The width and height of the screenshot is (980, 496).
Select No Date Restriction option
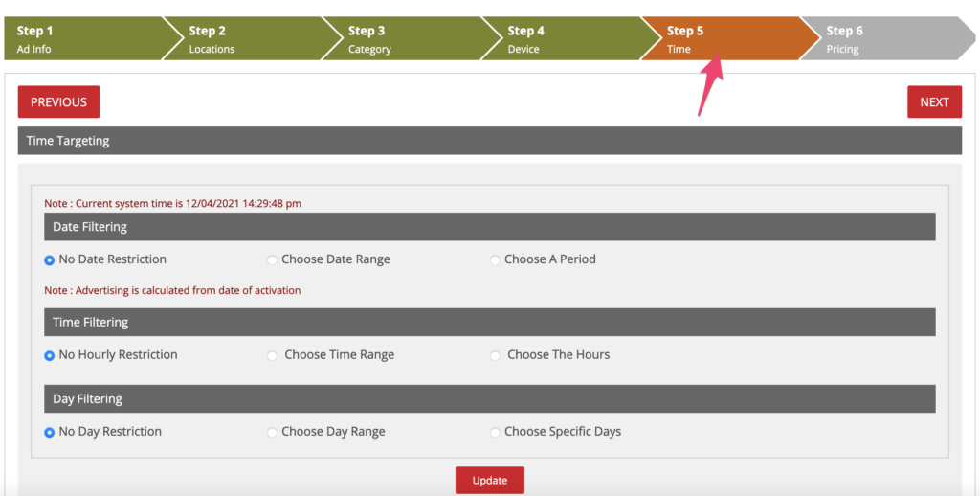click(x=50, y=260)
